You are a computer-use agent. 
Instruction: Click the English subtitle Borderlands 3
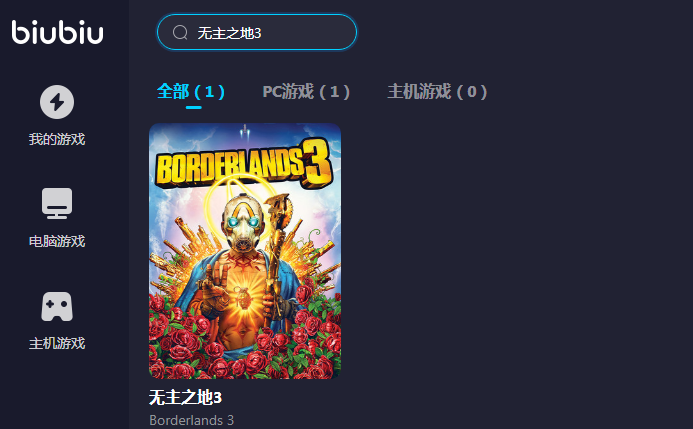point(191,420)
